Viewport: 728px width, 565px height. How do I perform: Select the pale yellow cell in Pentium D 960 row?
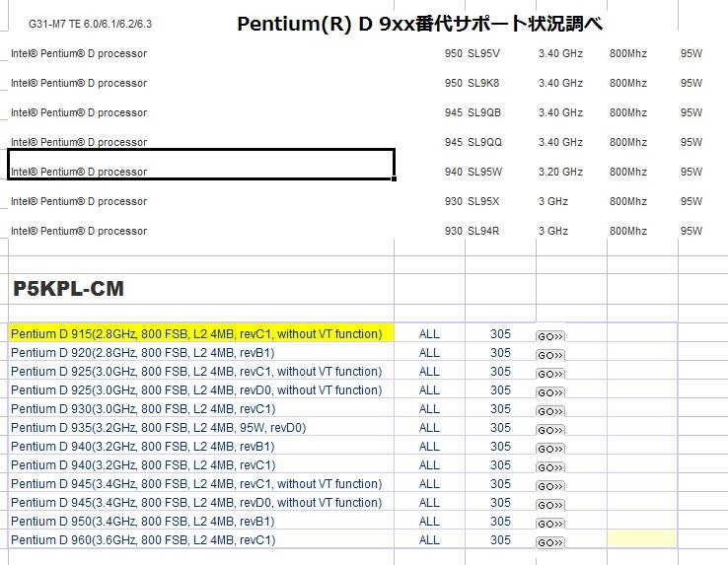click(642, 539)
